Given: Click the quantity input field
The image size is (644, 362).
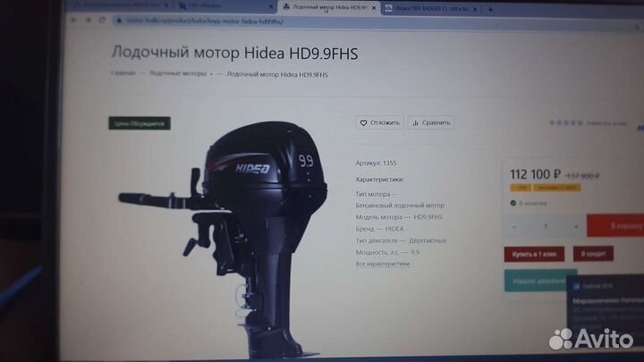Looking at the screenshot, I should [x=545, y=226].
